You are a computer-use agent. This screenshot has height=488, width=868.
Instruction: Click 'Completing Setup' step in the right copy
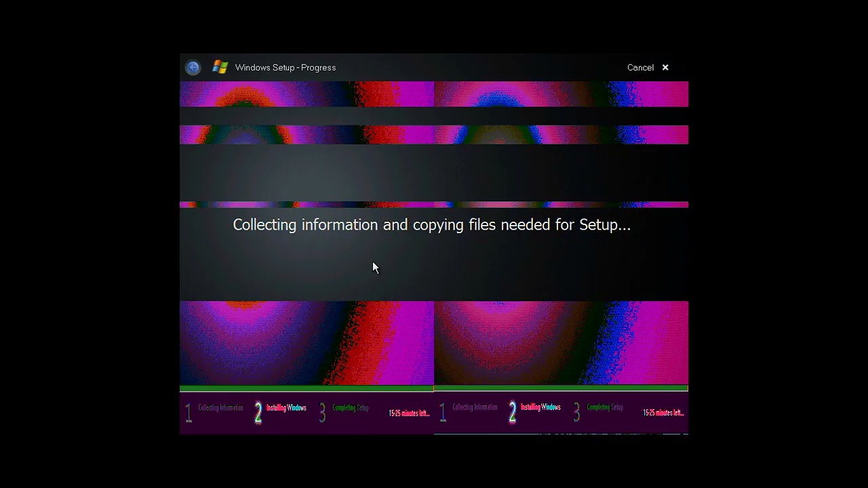pyautogui.click(x=605, y=407)
